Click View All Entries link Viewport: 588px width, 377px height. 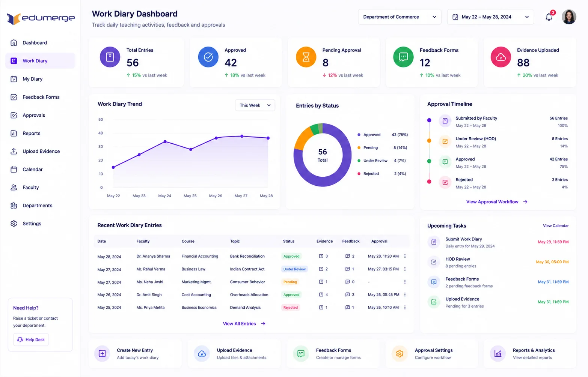(244, 324)
